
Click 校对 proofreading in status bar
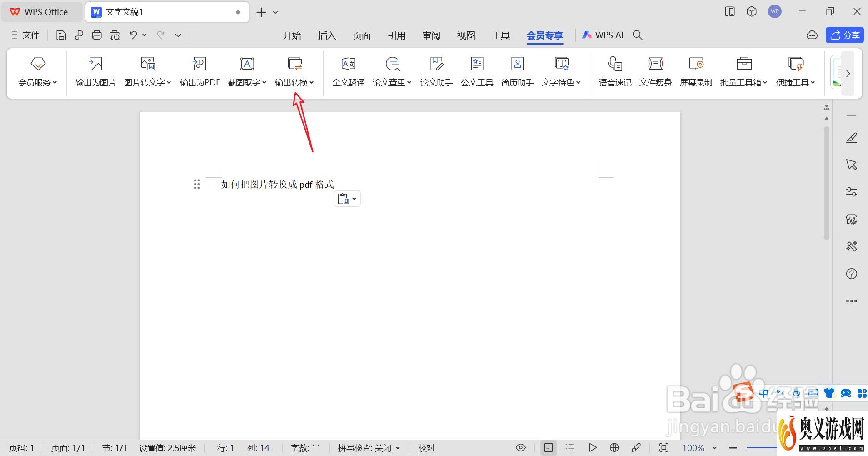(427, 448)
